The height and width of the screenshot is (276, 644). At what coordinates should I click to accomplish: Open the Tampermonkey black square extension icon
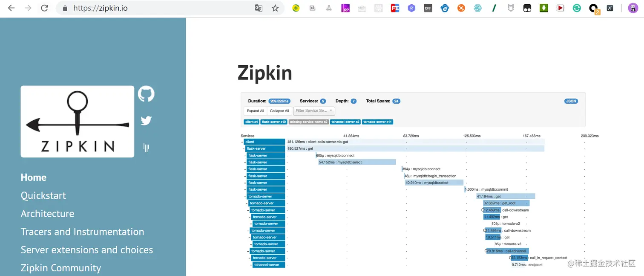coord(527,8)
